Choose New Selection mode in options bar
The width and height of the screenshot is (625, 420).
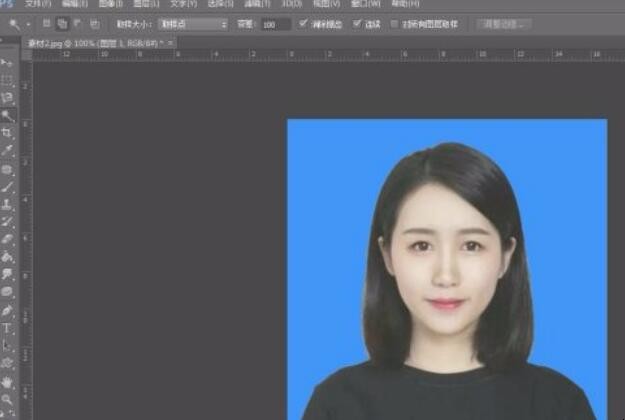(x=46, y=24)
